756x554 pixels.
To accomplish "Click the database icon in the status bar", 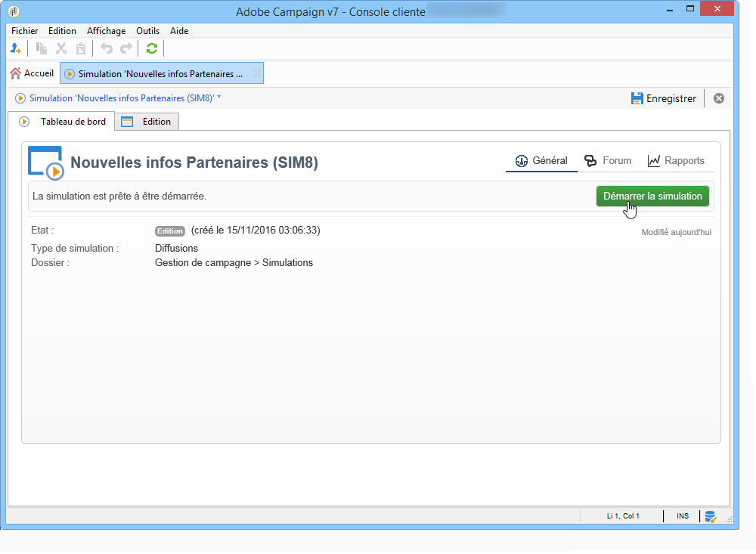I will [x=710, y=516].
